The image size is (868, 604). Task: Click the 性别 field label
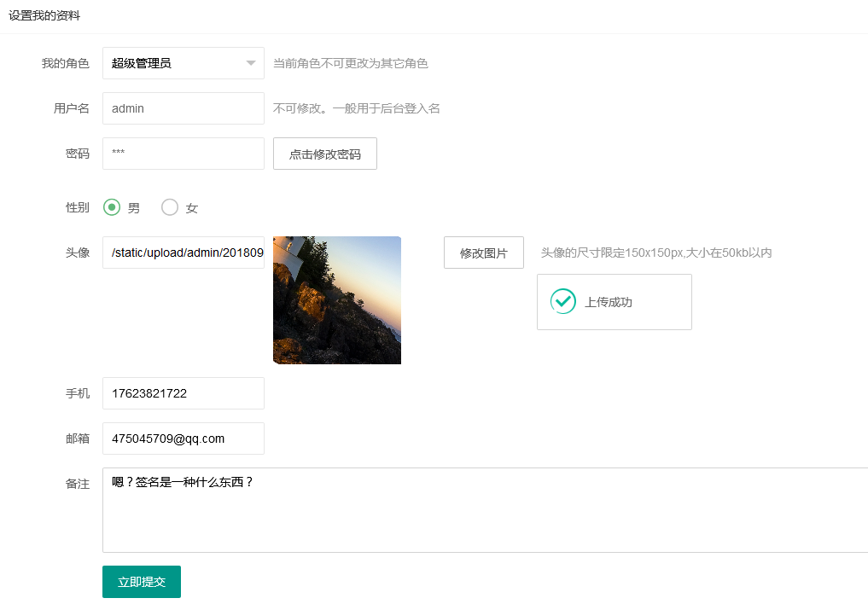(77, 207)
